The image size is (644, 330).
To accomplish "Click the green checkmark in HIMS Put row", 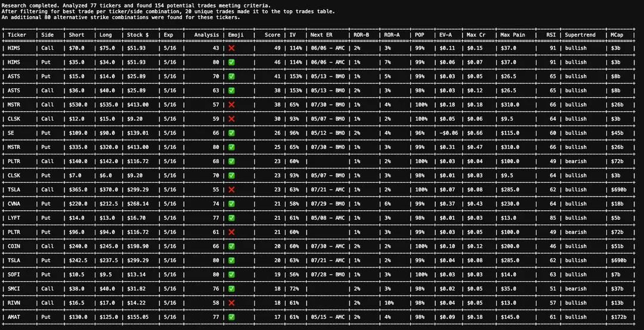I will click(x=231, y=63).
